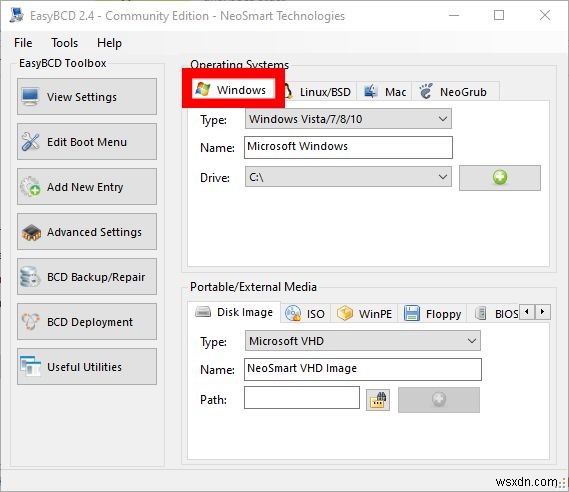Click the EasyBCD app icon in title bar
The width and height of the screenshot is (569, 492).
click(x=17, y=15)
